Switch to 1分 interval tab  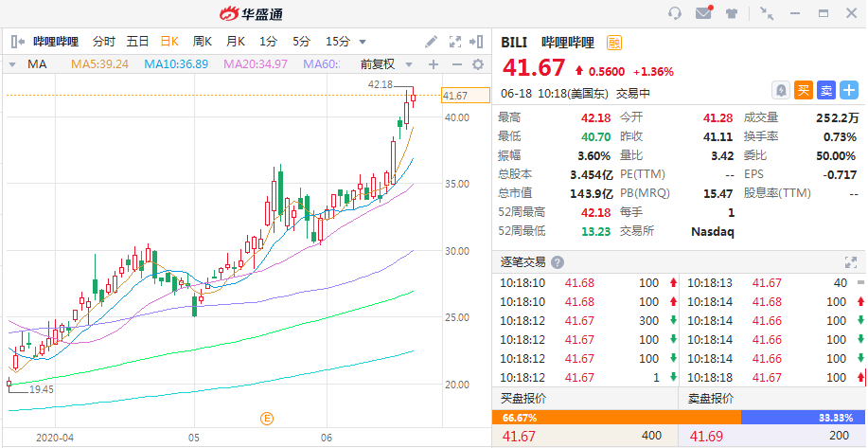(x=268, y=41)
